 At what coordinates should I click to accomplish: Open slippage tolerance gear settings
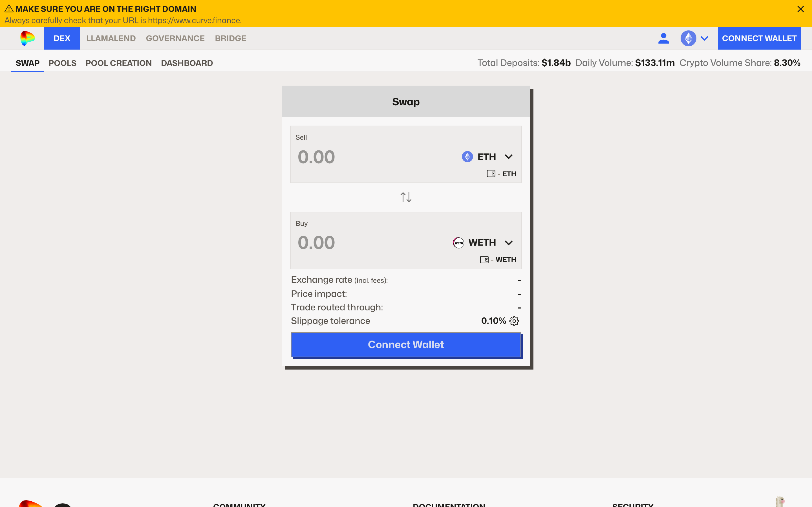pos(514,321)
